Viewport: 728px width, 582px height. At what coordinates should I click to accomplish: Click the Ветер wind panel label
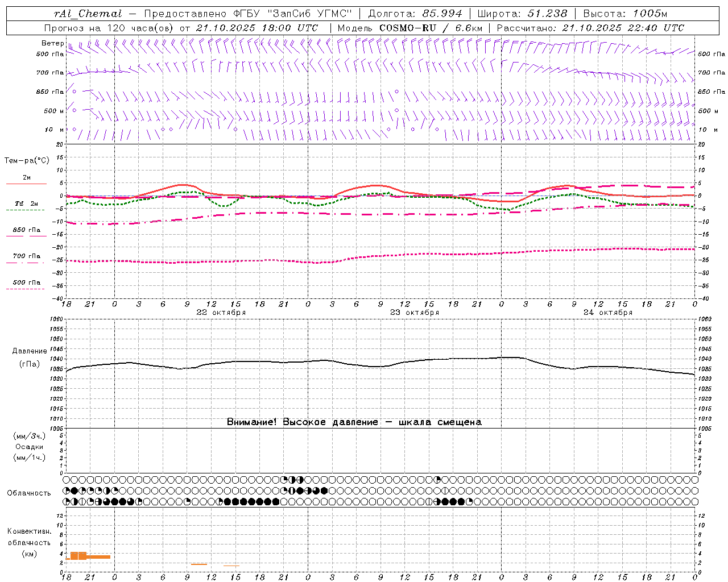tap(52, 43)
